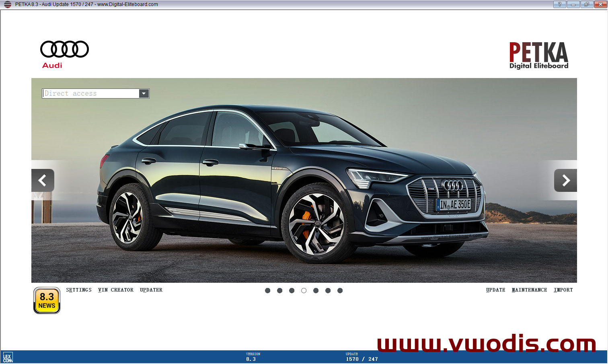Click the PETKA app icon in title bar
This screenshot has height=364, width=608.
(x=7, y=4)
